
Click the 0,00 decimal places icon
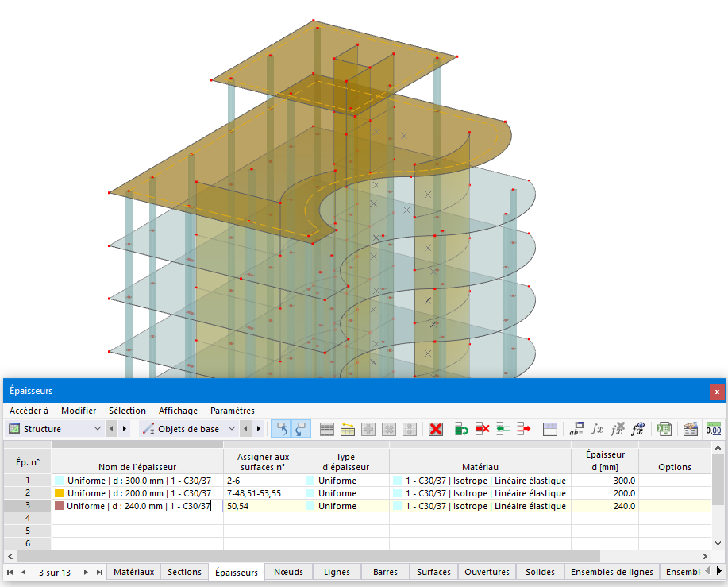point(714,429)
